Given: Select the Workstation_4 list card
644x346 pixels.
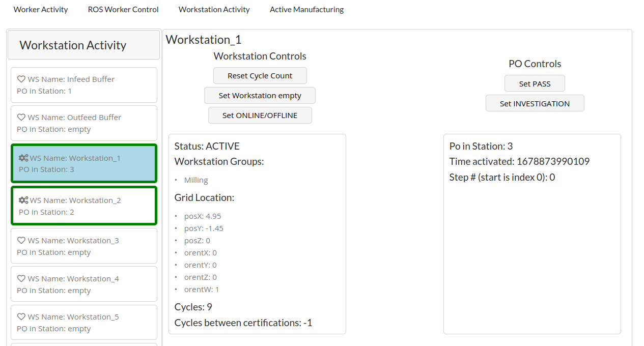Looking at the screenshot, I should click(84, 284).
